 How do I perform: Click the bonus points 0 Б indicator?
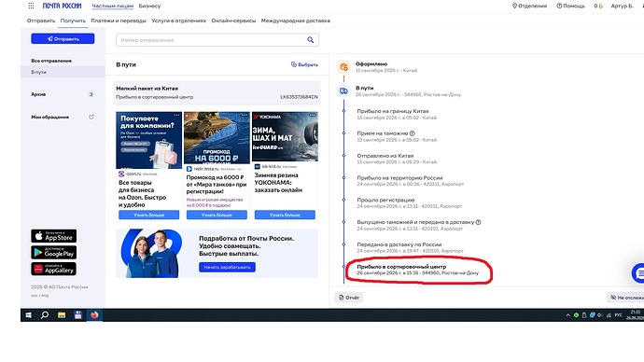(598, 6)
